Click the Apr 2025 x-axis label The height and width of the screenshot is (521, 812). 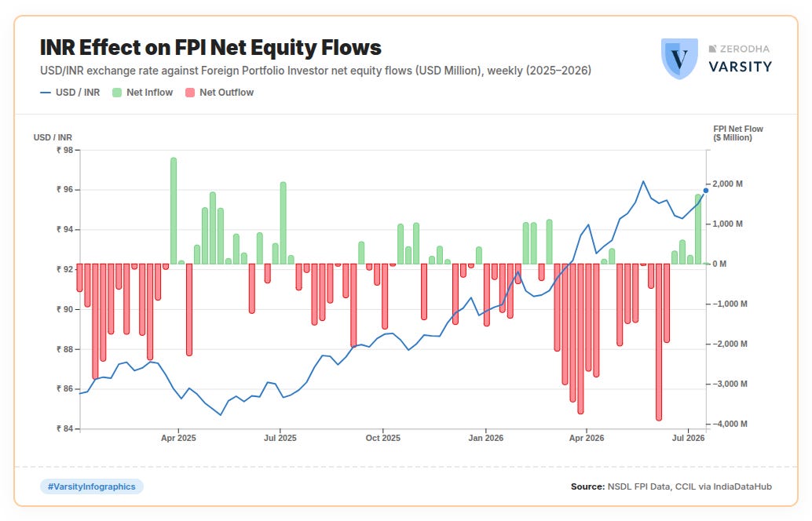tap(178, 438)
